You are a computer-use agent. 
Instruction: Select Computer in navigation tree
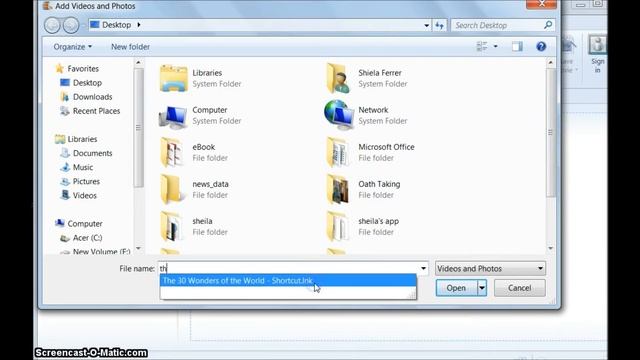pos(85,224)
